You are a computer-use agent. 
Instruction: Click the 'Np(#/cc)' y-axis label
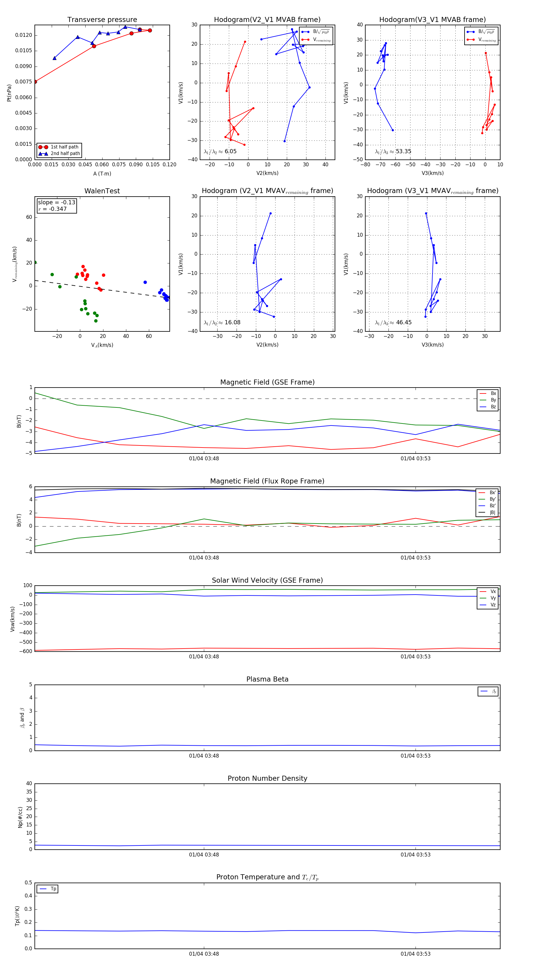tap(20, 817)
